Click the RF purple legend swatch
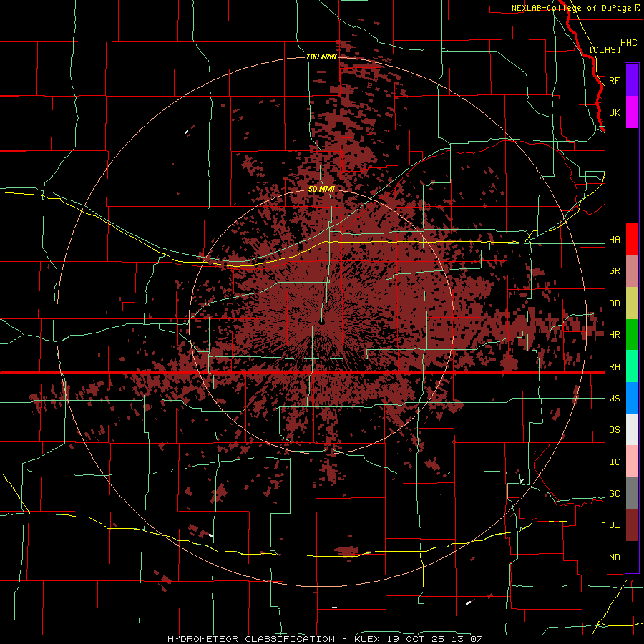644x644 pixels. click(x=632, y=80)
